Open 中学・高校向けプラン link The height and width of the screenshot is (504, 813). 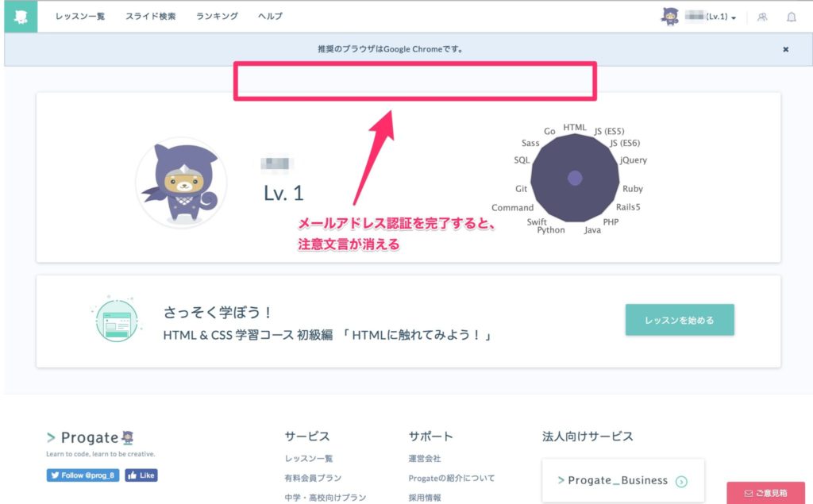click(325, 498)
